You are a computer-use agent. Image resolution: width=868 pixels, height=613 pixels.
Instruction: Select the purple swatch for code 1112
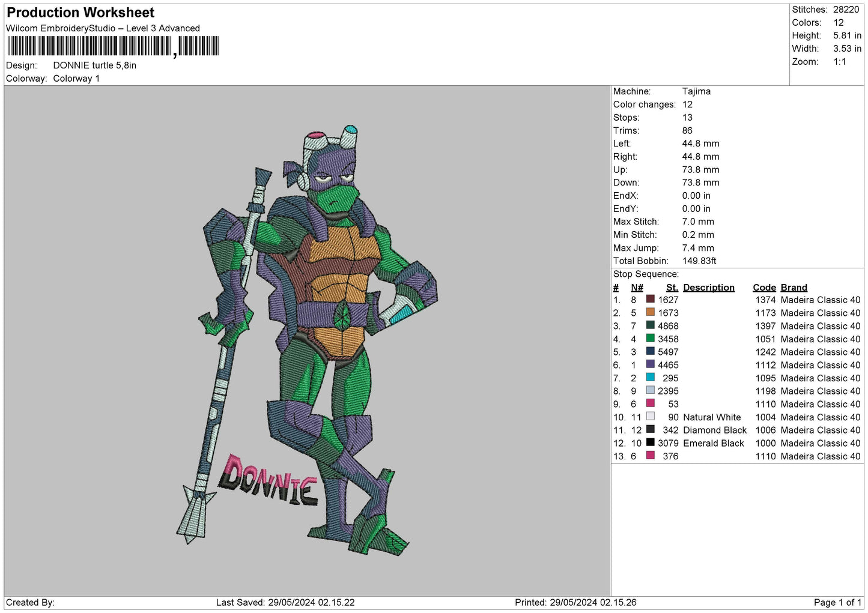650,364
